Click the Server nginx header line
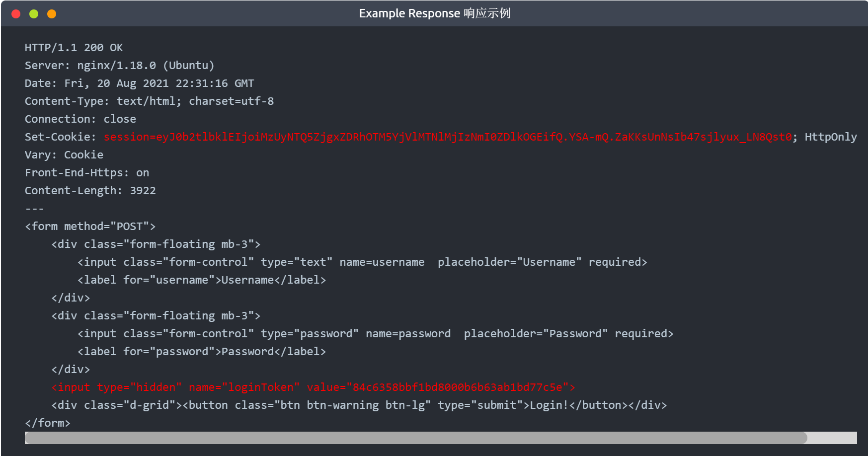This screenshot has width=868, height=456. (x=119, y=66)
